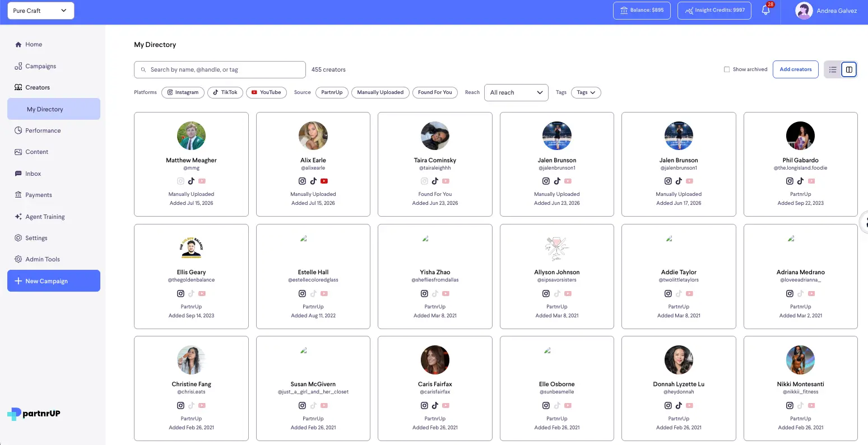The width and height of the screenshot is (868, 445).
Task: Click the 455 creators count text
Action: coord(328,69)
